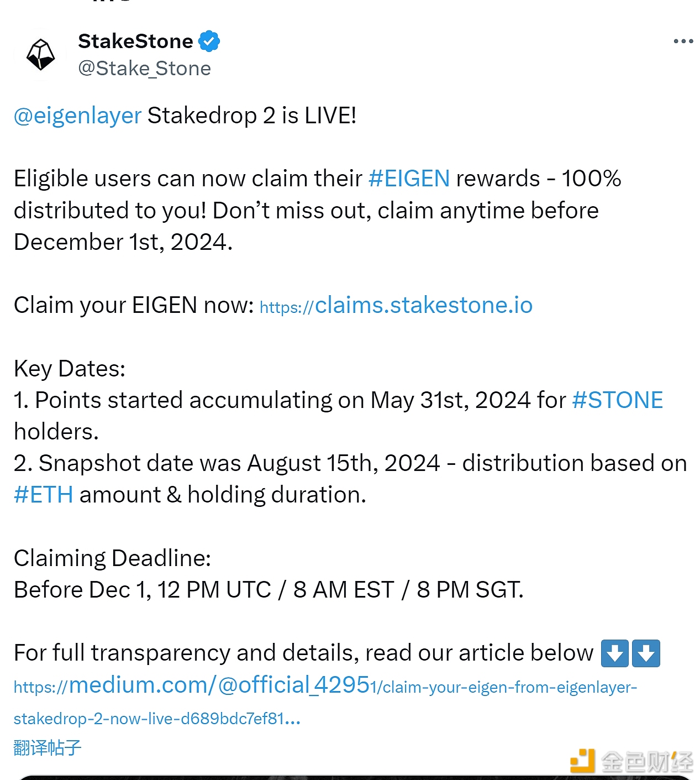Open the @eigenlayer mention
The width and height of the screenshot is (700, 780).
[77, 116]
